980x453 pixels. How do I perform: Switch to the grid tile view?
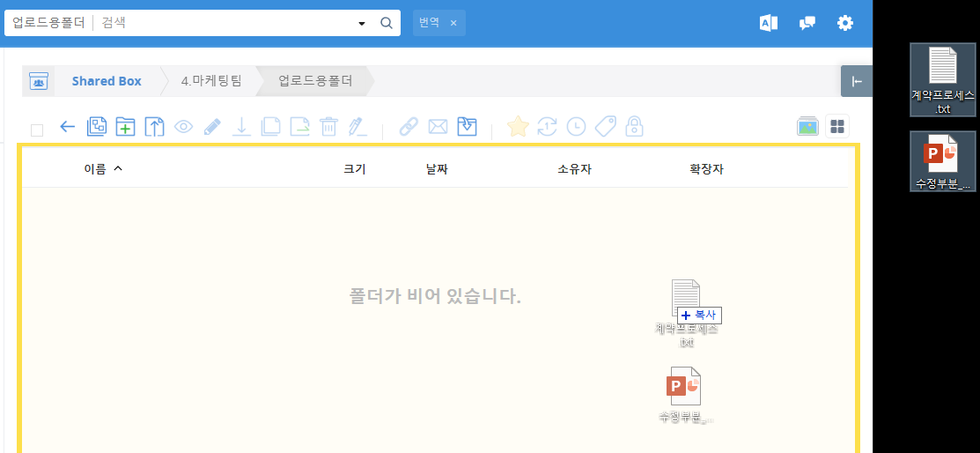[x=837, y=127]
